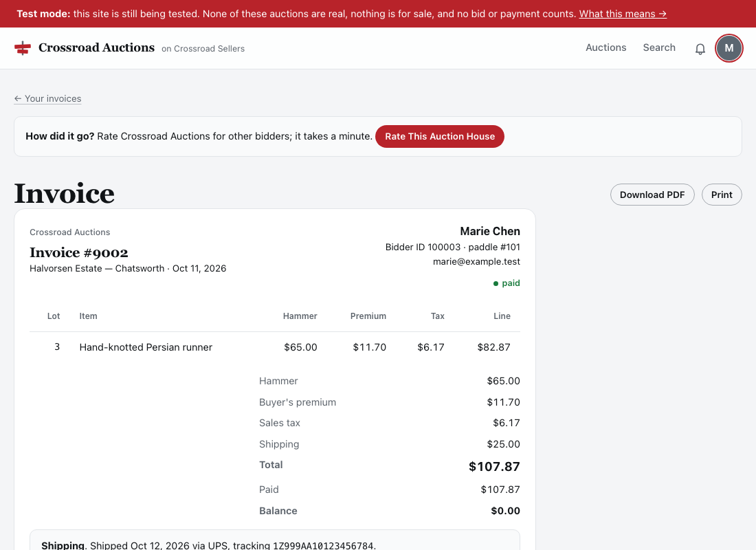Click the Test mode banner text
Screen dimensions: 756x550
(296, 14)
